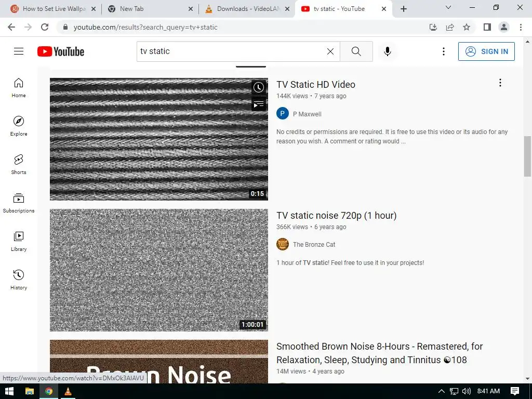Viewport: 532px width, 399px height.
Task: Go back with the browser back arrow
Action: tap(11, 27)
